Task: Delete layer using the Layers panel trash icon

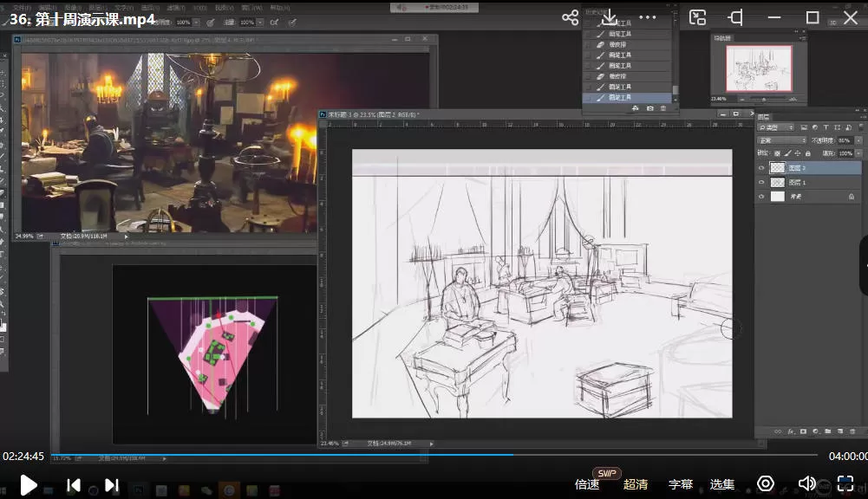Action: (852, 431)
